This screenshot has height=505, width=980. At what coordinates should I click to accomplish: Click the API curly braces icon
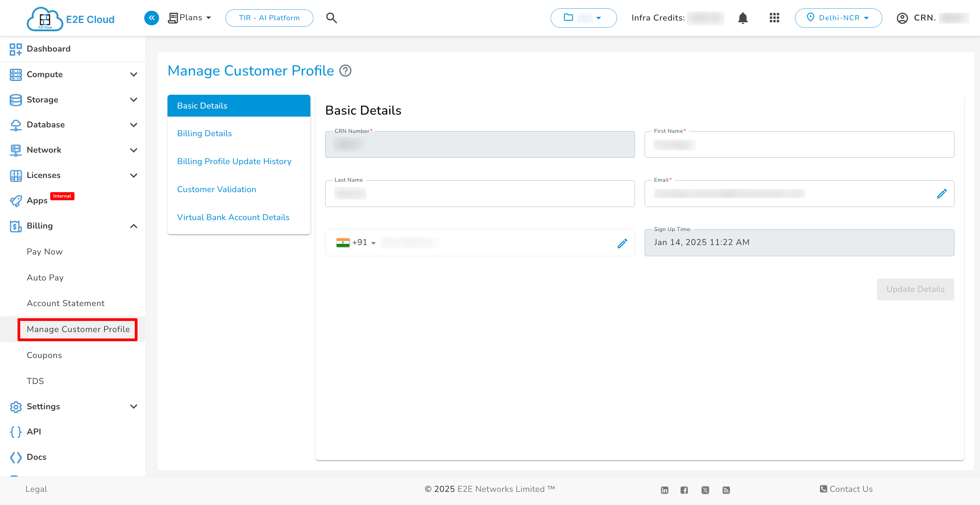pos(16,432)
